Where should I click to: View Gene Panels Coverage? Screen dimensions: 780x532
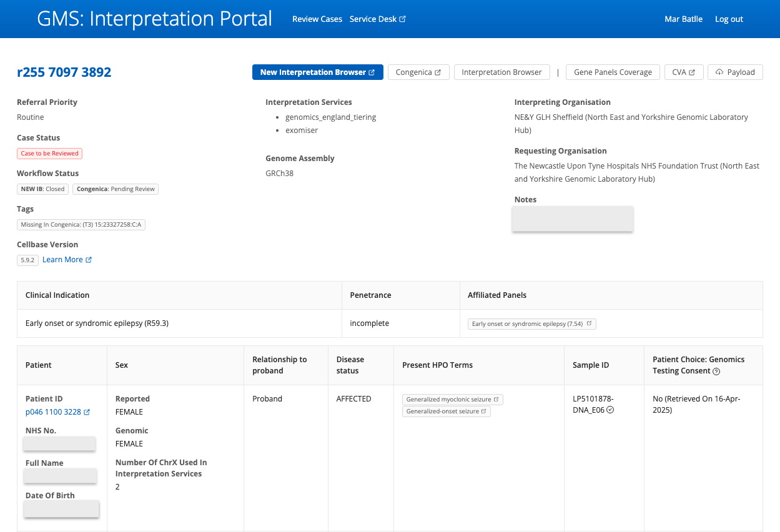point(613,72)
